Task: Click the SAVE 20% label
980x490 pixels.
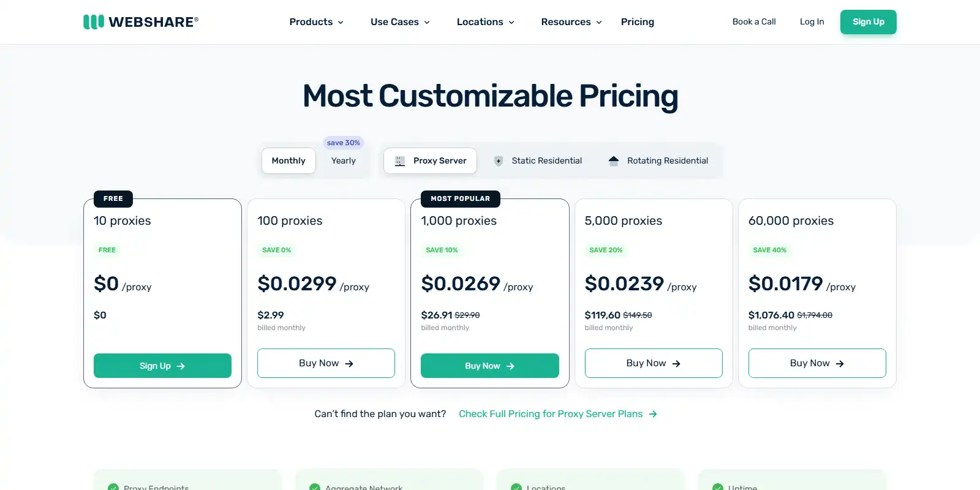Action: click(606, 250)
